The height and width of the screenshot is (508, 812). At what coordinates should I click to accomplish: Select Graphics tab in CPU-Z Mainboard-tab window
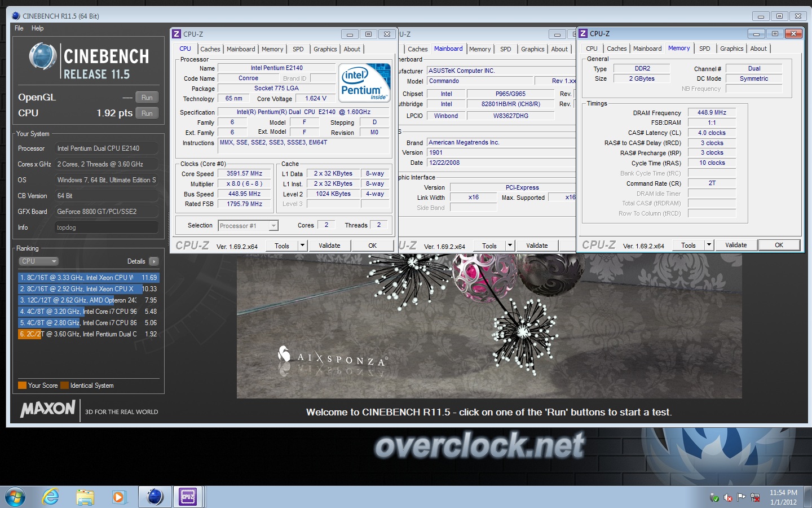coord(533,49)
